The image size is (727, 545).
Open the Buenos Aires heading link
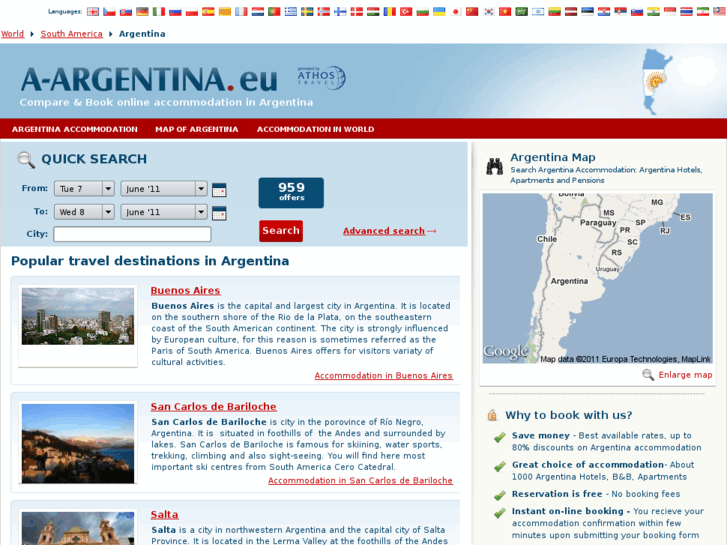(x=185, y=290)
